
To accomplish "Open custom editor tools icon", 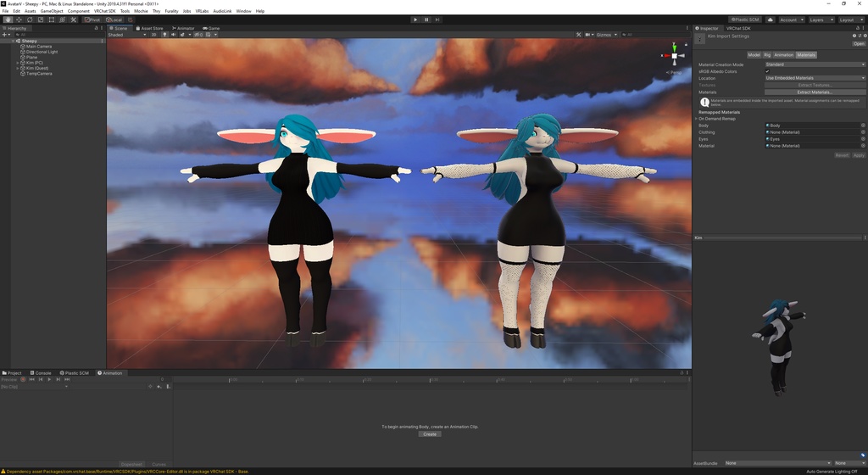I will pos(73,20).
